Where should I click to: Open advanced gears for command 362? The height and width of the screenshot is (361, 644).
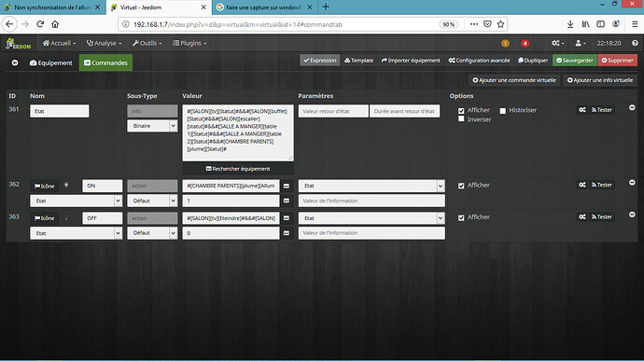point(582,185)
